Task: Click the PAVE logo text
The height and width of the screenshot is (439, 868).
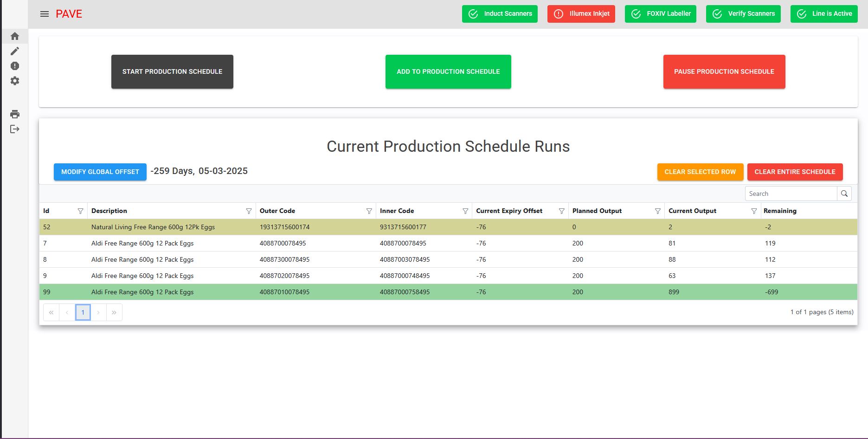Action: click(69, 14)
